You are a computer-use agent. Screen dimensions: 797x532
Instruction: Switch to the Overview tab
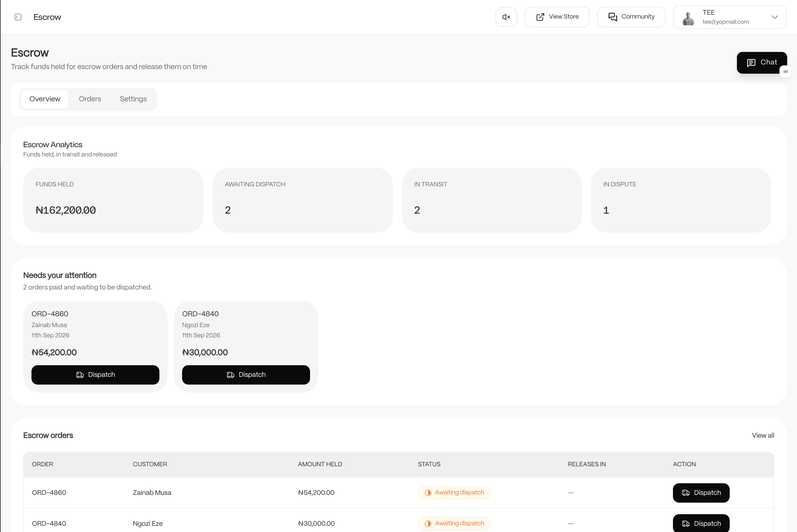point(45,99)
